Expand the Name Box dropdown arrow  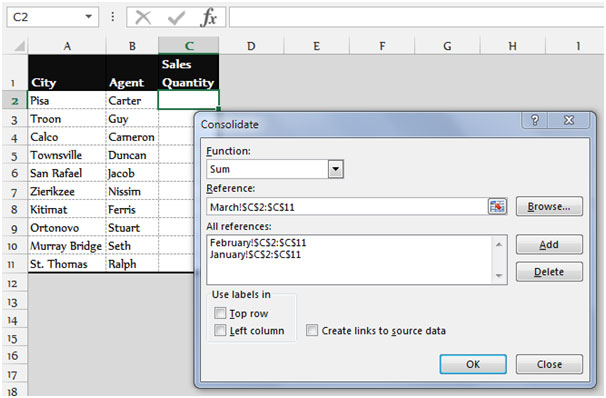pyautogui.click(x=89, y=17)
